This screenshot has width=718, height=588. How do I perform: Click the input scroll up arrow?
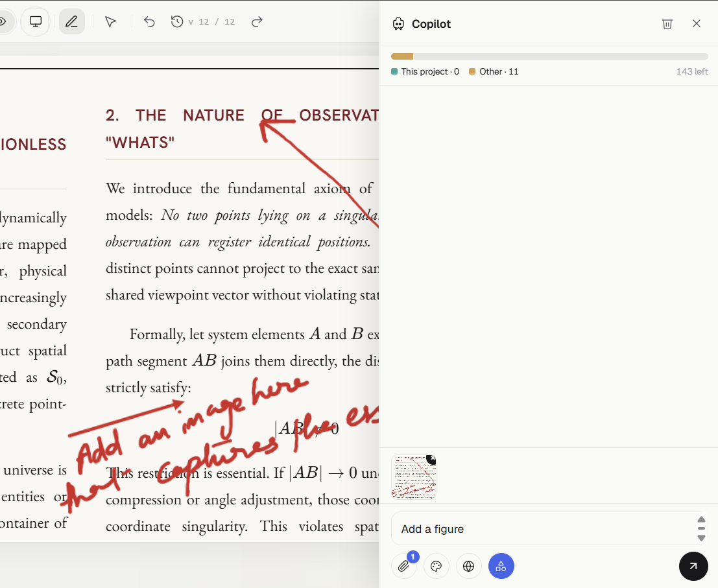click(701, 519)
